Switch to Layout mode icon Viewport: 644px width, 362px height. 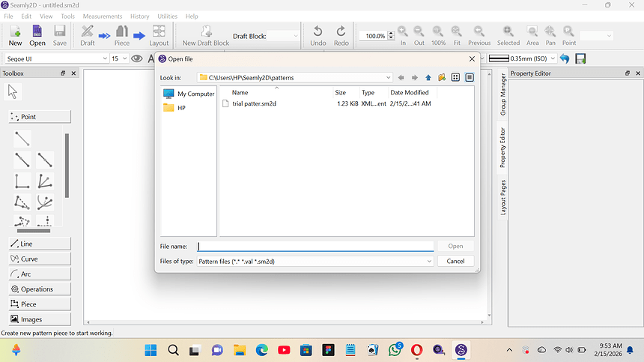click(159, 35)
